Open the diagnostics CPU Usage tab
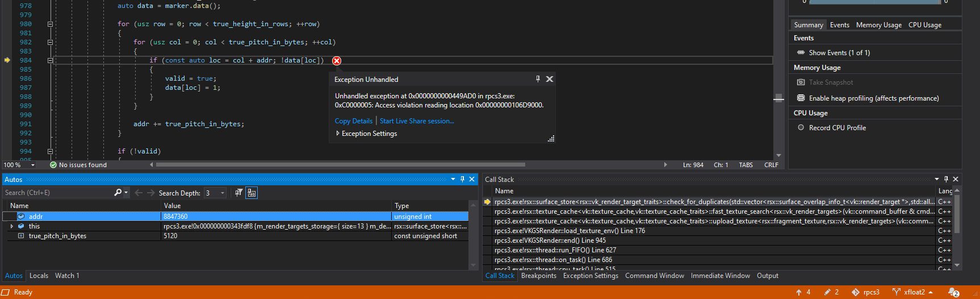 [x=925, y=25]
